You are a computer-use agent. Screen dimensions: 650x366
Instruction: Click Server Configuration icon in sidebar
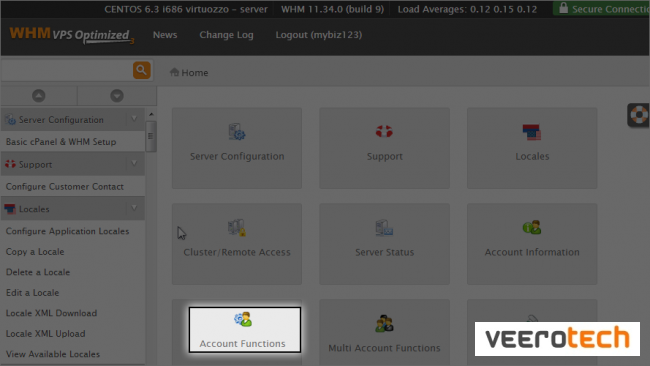(x=10, y=120)
